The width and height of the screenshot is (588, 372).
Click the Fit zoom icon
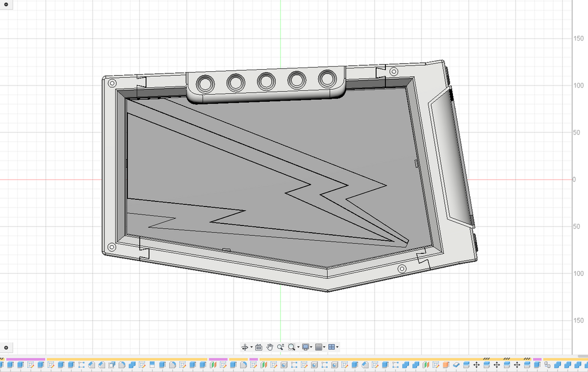tap(291, 347)
